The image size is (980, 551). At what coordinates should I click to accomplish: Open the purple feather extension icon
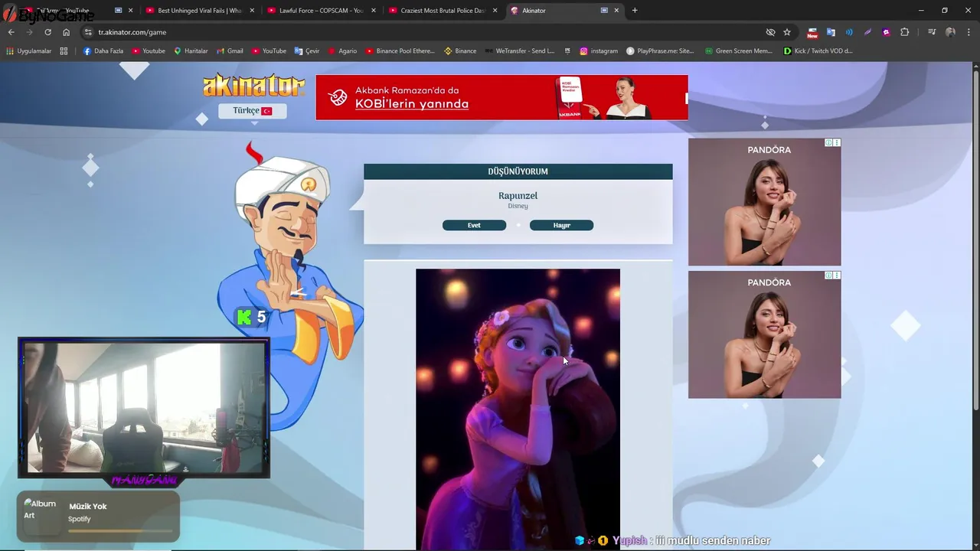pos(867,32)
